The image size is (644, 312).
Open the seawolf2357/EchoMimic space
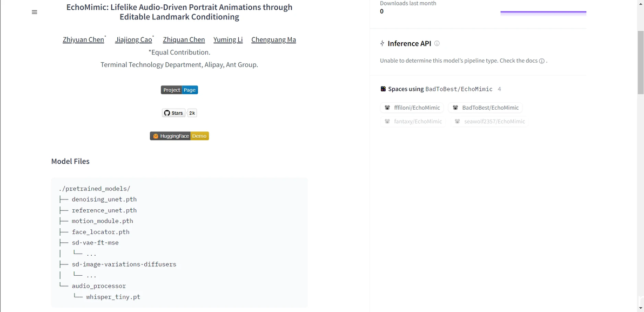click(489, 122)
